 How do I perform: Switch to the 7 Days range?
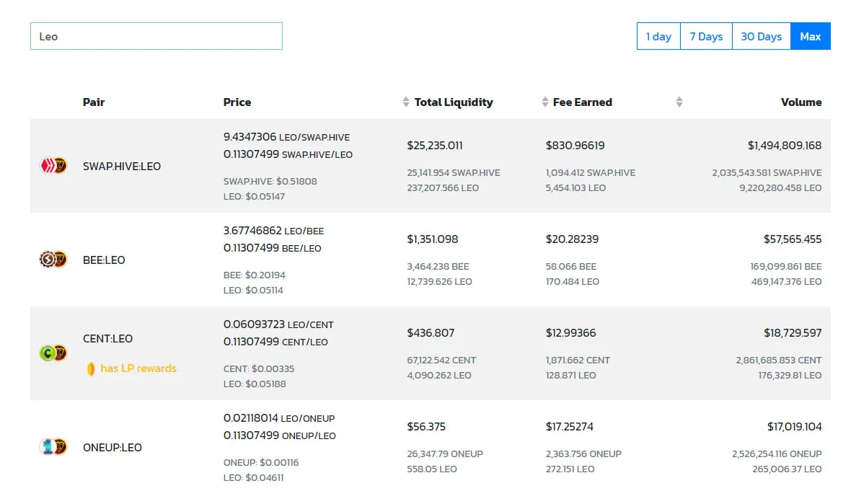706,36
